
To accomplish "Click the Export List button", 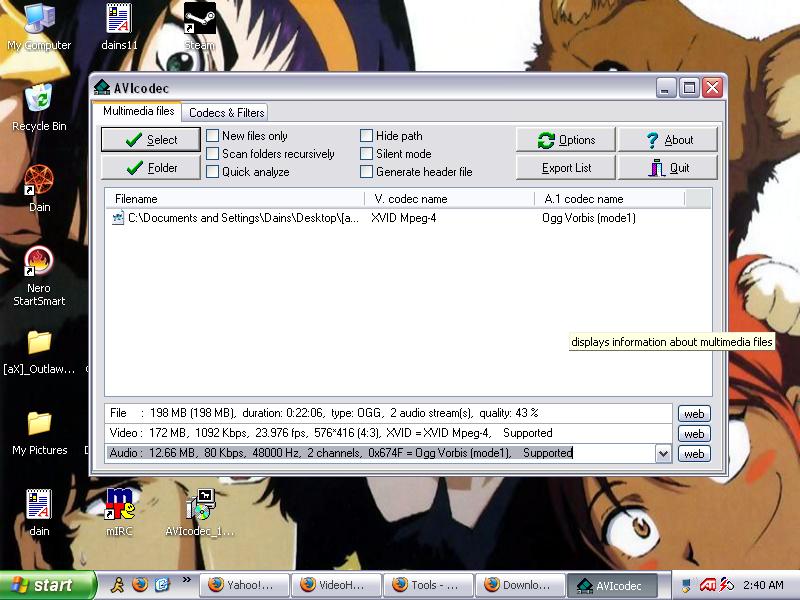I will click(566, 168).
